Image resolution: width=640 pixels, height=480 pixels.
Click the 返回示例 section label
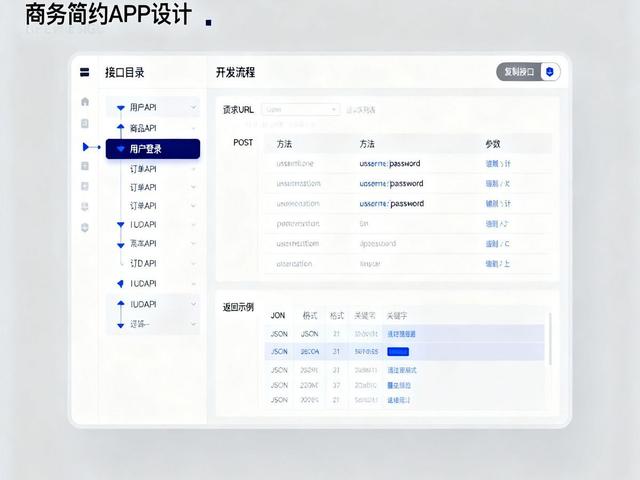(x=238, y=307)
